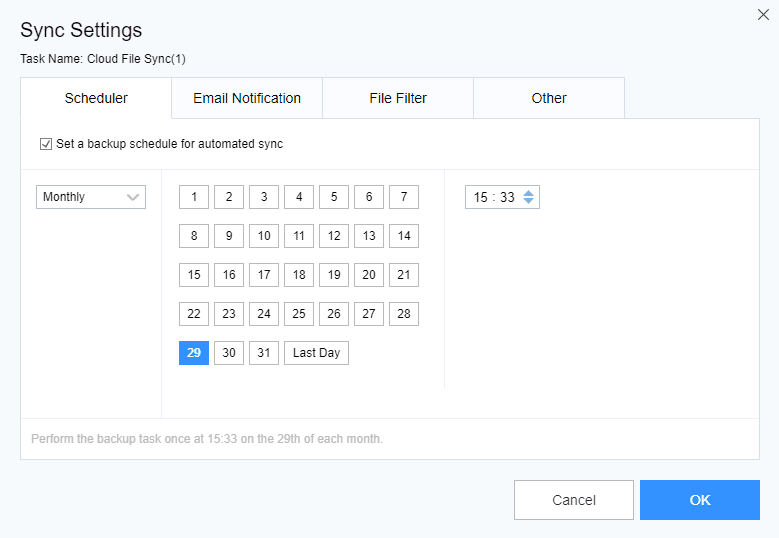Decrease the time with down arrow

[529, 201]
